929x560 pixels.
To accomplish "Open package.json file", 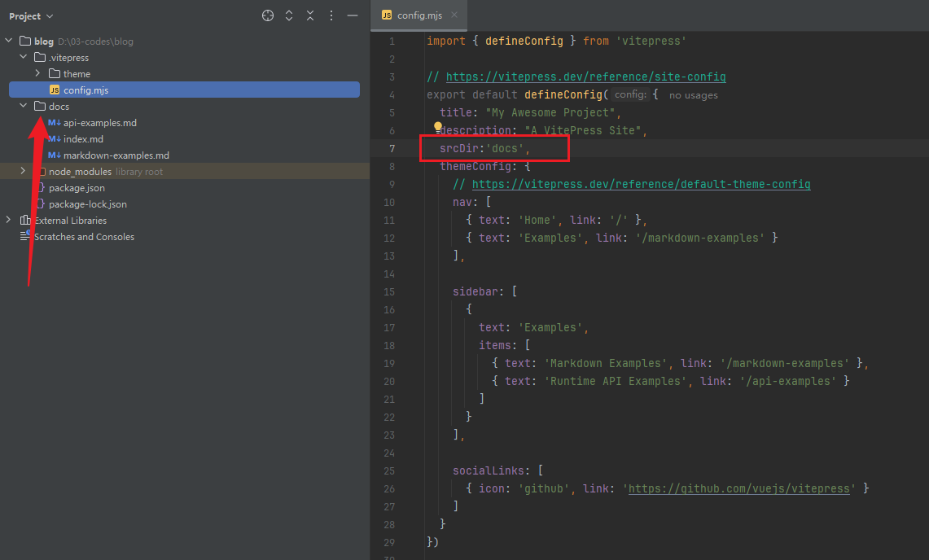I will point(77,188).
